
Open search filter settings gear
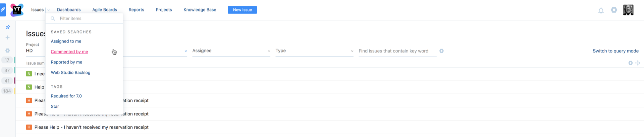pyautogui.click(x=441, y=51)
